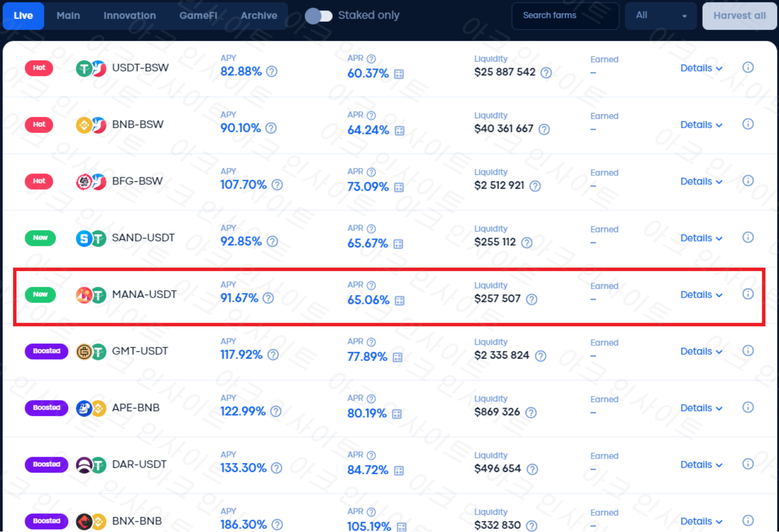Switch to the Archive tab
Viewport: 779px width, 532px height.
[x=259, y=16]
